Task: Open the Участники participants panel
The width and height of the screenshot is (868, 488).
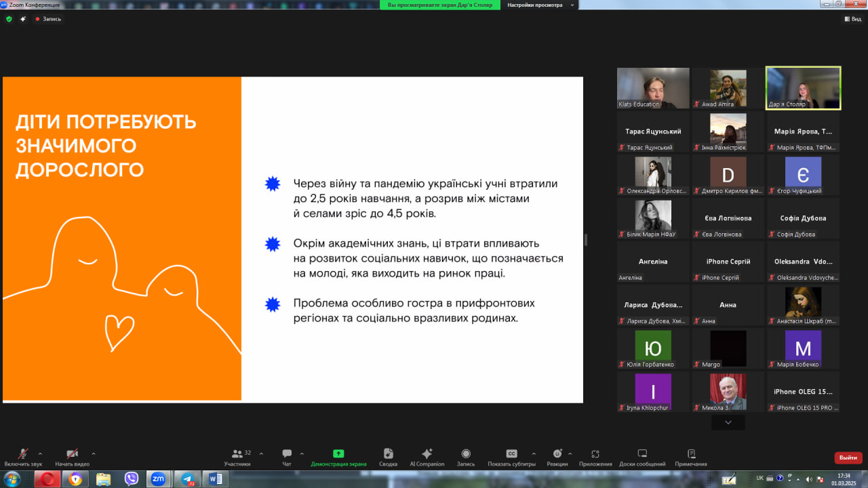Action: pyautogui.click(x=237, y=457)
